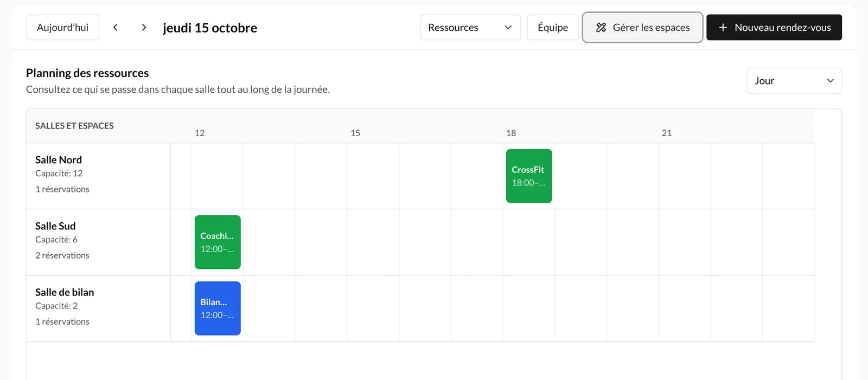Click 1 réservations under Salle Nord
The width and height of the screenshot is (868, 380).
62,189
